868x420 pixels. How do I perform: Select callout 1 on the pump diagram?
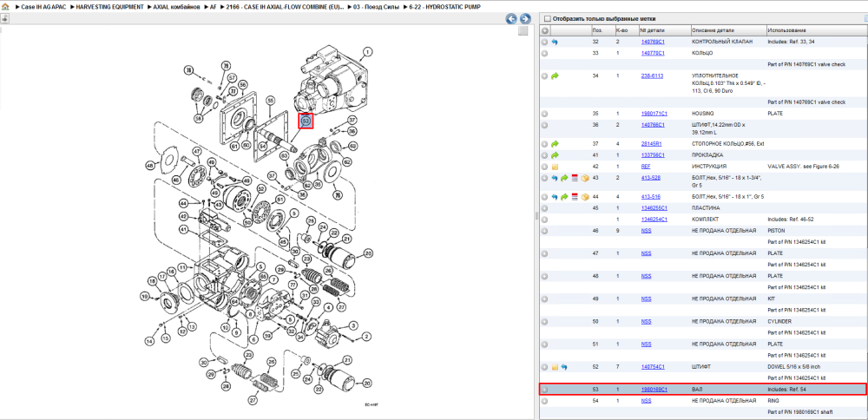coord(366,53)
